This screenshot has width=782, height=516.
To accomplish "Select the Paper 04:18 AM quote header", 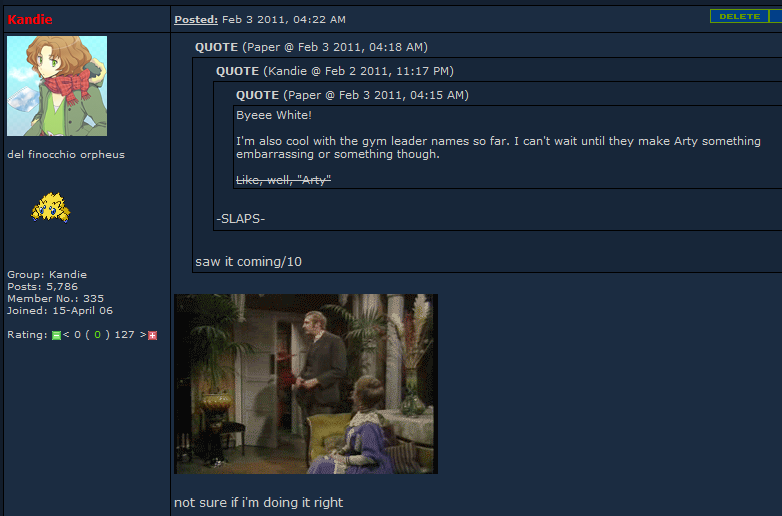I will click(311, 47).
